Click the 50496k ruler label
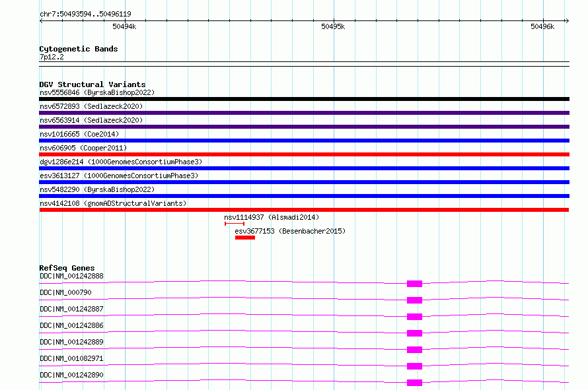The width and height of the screenshot is (588, 390). [x=542, y=26]
